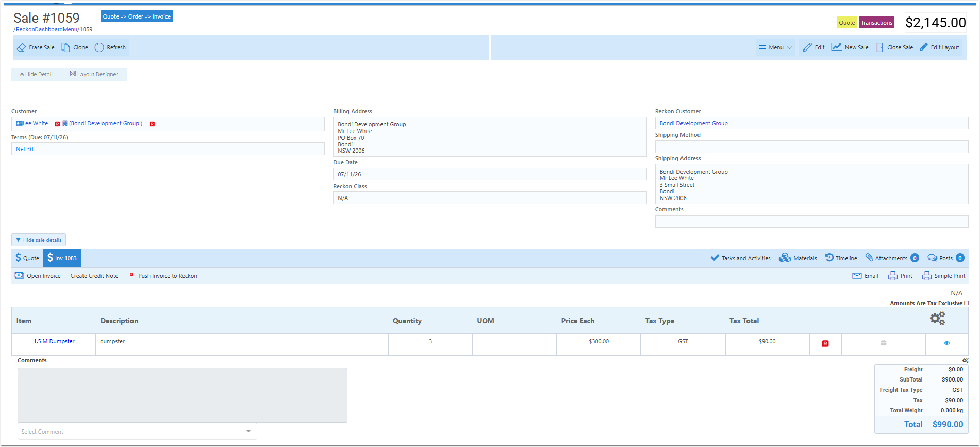Click Create Credit Note
Screen dimensions: 980x447
click(94, 276)
